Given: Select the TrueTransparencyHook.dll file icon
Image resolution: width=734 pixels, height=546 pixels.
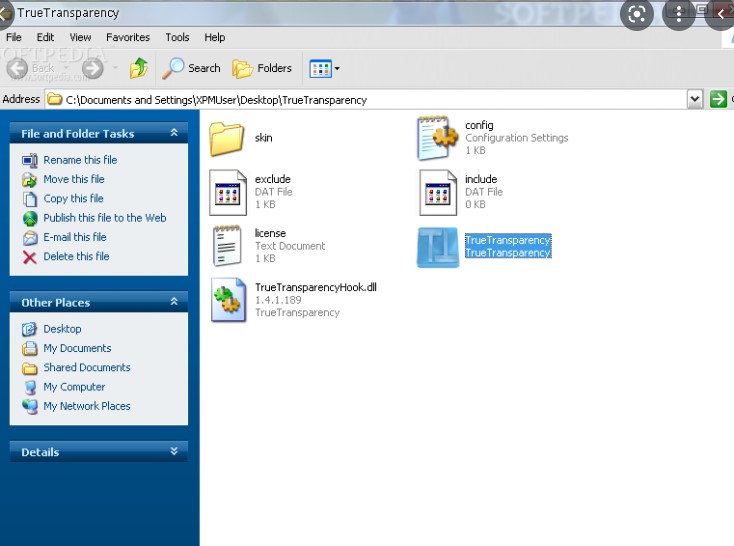Looking at the screenshot, I should click(x=228, y=300).
